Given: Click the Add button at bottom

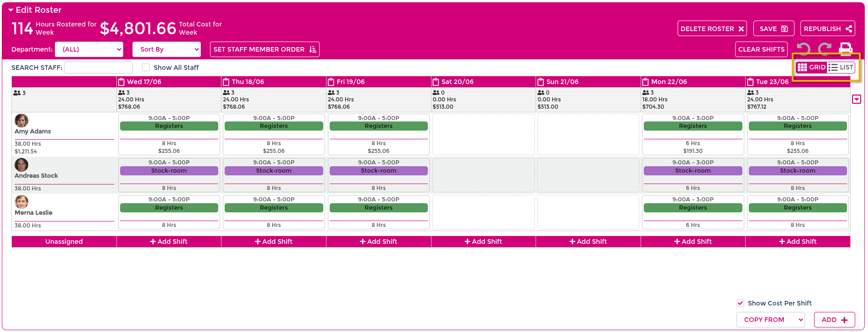Looking at the screenshot, I should (x=834, y=320).
